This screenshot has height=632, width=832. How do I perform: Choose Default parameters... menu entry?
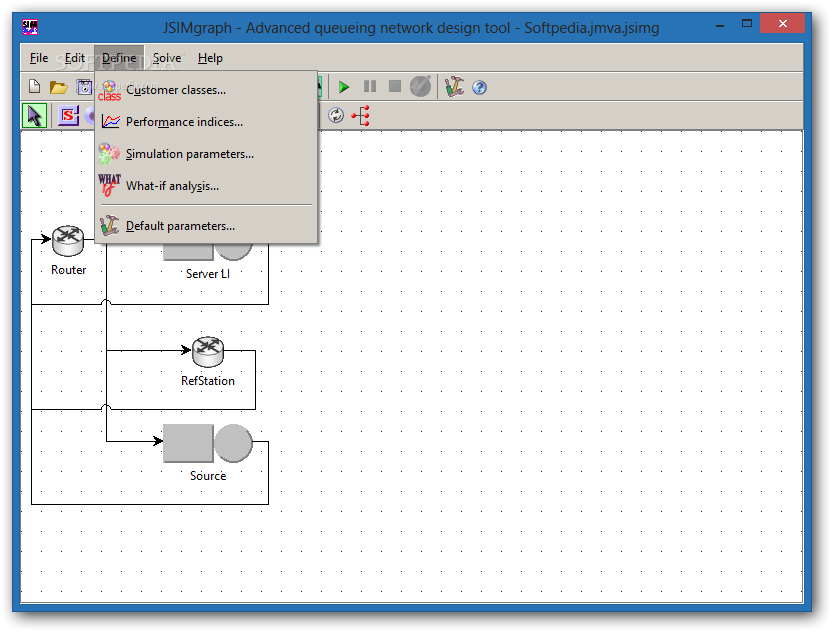pos(206,226)
